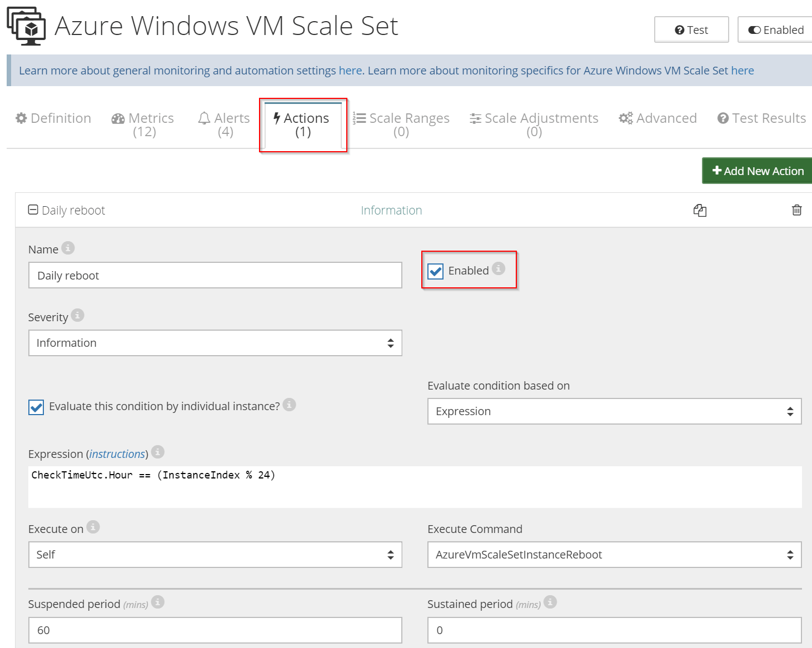Open Evaluate condition based on dropdown
Image resolution: width=812 pixels, height=648 pixels.
click(x=614, y=411)
